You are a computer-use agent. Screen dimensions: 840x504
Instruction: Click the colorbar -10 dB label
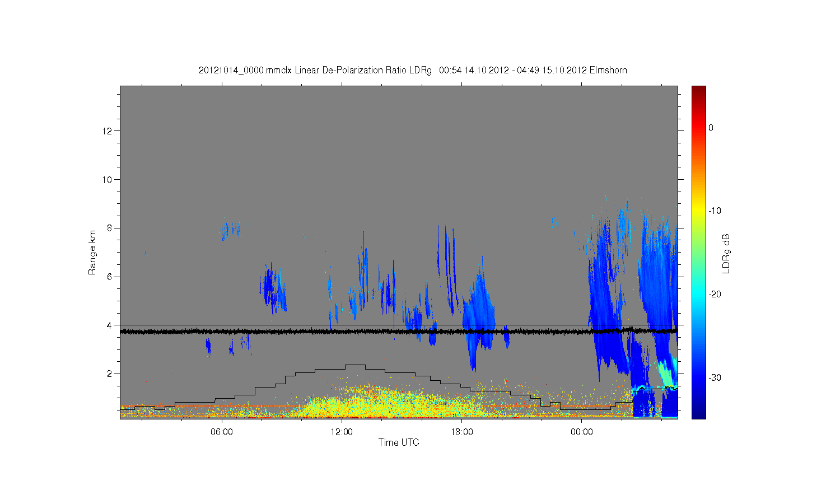point(714,211)
